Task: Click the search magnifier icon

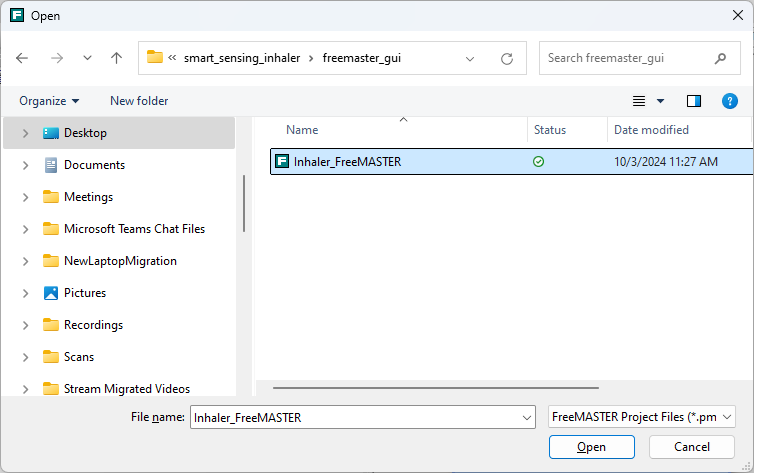Action: point(721,58)
